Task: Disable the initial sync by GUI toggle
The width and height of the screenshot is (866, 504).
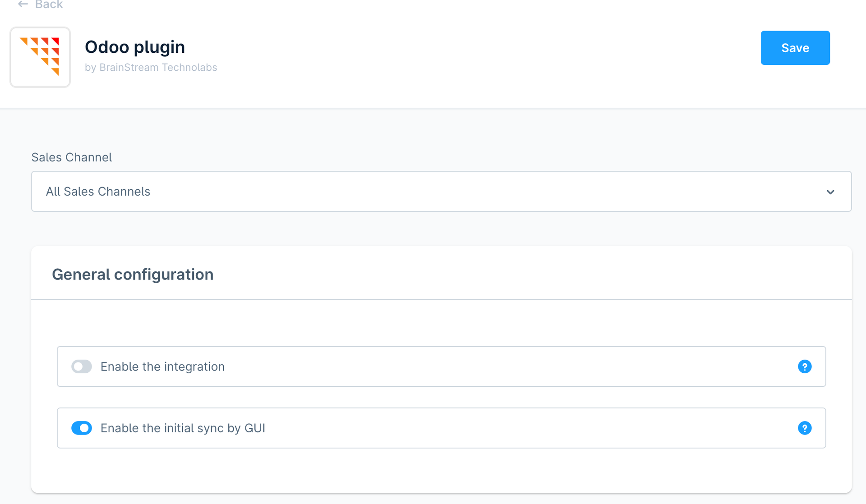Action: click(x=82, y=428)
